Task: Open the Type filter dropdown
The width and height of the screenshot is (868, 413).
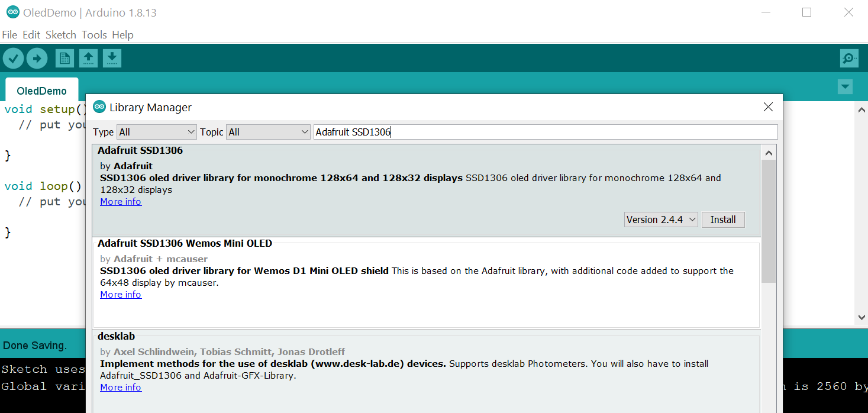Action: click(157, 132)
